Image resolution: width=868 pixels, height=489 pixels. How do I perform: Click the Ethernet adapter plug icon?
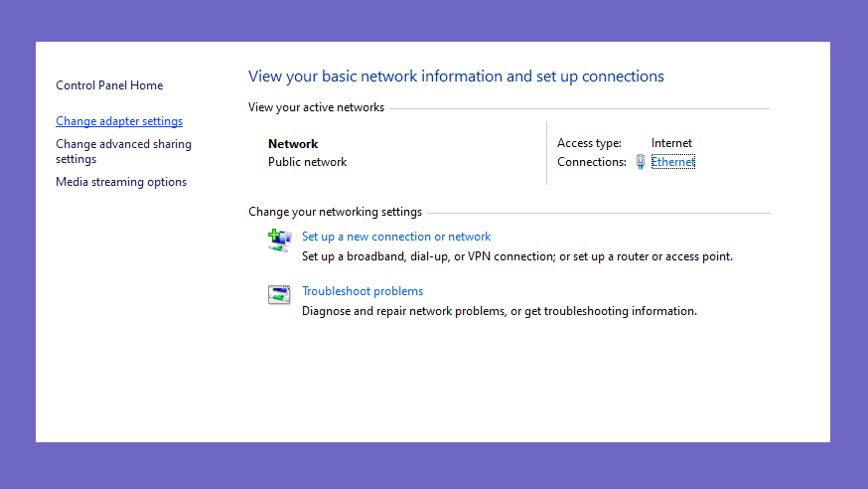pyautogui.click(x=640, y=162)
